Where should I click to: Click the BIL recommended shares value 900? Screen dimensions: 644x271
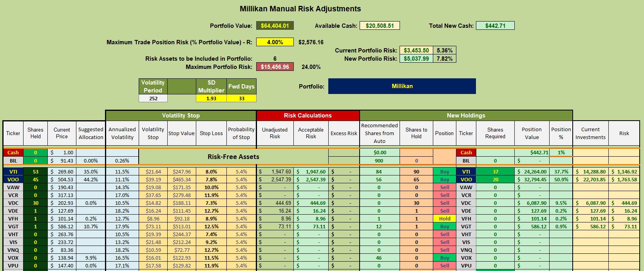[379, 161]
